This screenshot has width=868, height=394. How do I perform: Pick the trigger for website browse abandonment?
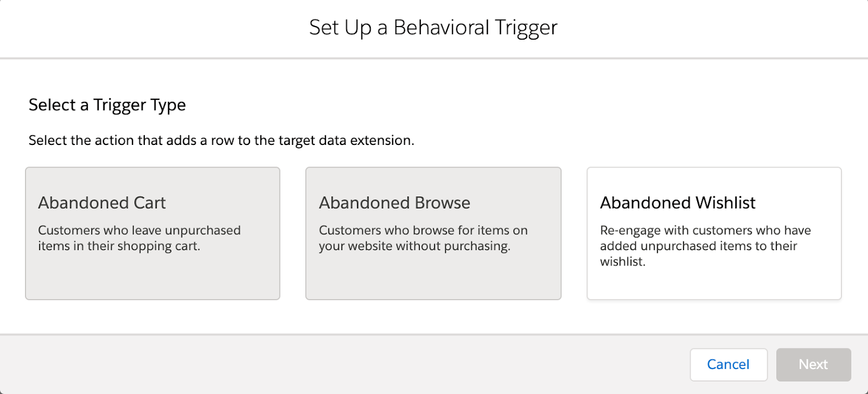coord(433,233)
